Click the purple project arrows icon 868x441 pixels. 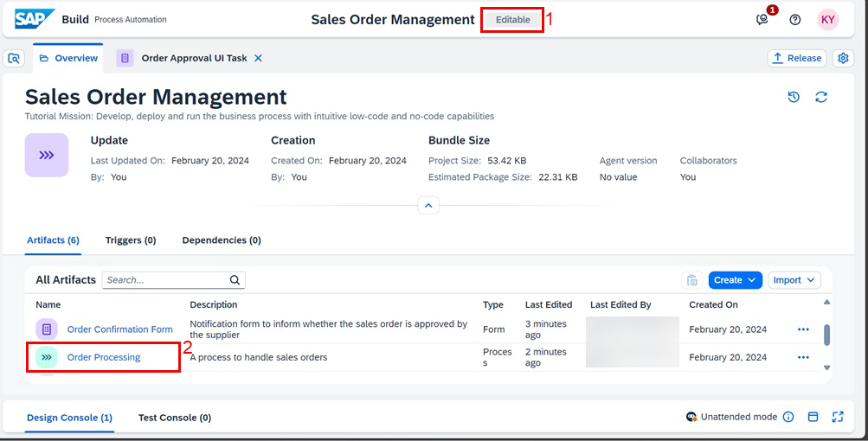(x=47, y=155)
